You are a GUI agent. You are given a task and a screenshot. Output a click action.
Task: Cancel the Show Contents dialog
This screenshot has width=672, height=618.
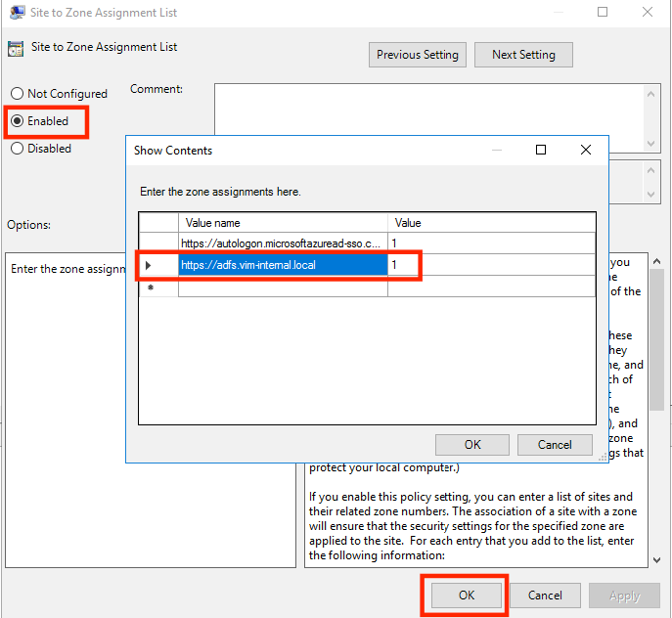click(x=555, y=444)
